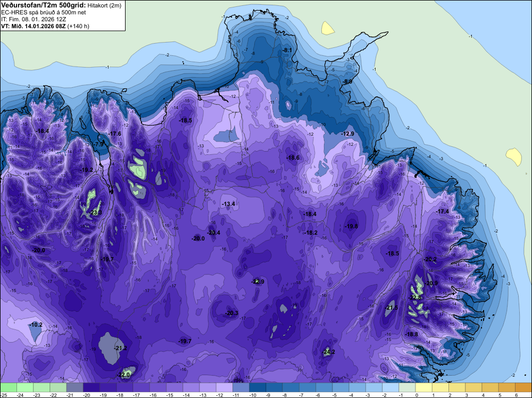Click the bold -19.2 temperature value on the map
The height and width of the screenshot is (398, 532).
[x=87, y=170]
